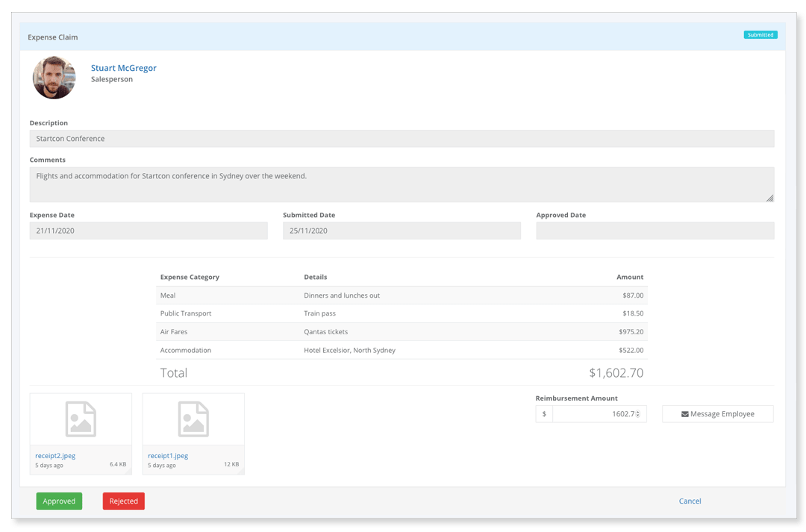Click the Submitted status badge
The image size is (806, 532).
[x=760, y=34]
